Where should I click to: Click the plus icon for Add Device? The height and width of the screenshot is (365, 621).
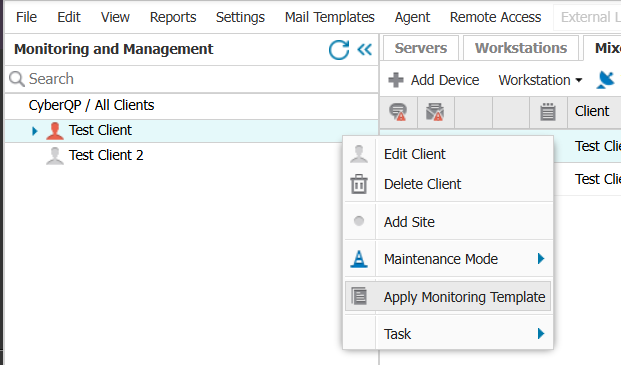click(396, 80)
